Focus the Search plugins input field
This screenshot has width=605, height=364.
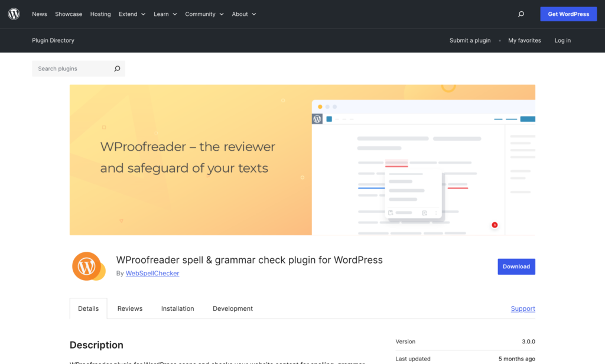[x=72, y=69]
